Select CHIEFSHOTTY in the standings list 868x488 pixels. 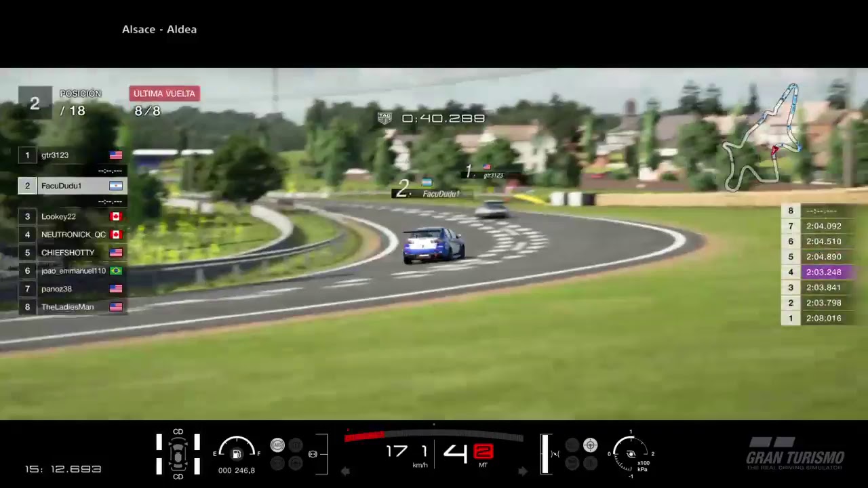coord(72,253)
